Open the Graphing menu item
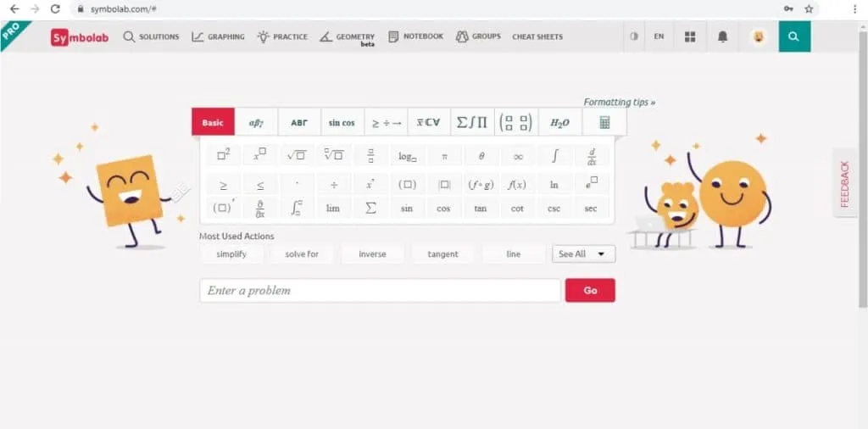The width and height of the screenshot is (868, 429). click(218, 36)
